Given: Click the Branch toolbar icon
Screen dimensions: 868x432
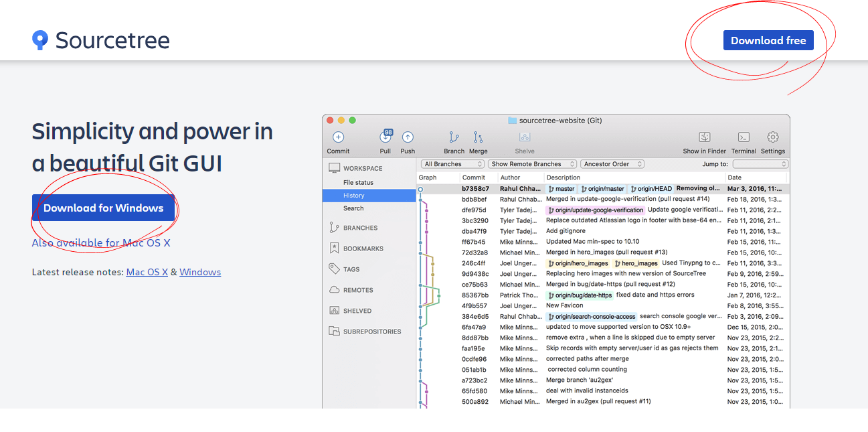Looking at the screenshot, I should click(454, 137).
